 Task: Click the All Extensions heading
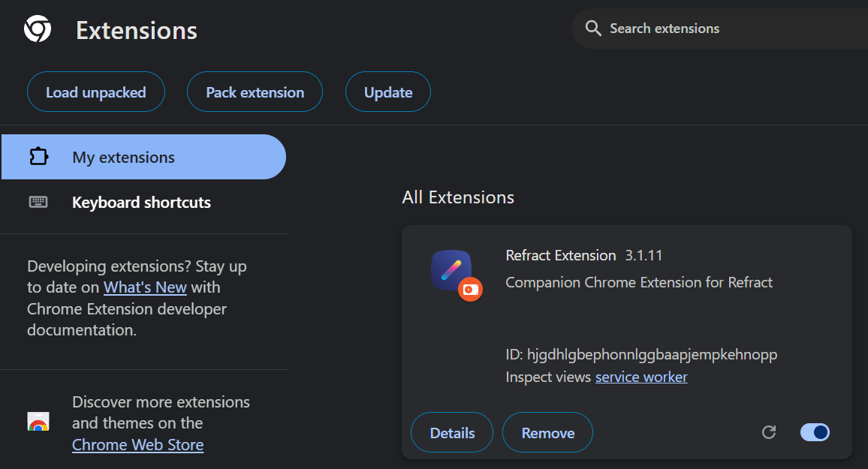pos(458,197)
